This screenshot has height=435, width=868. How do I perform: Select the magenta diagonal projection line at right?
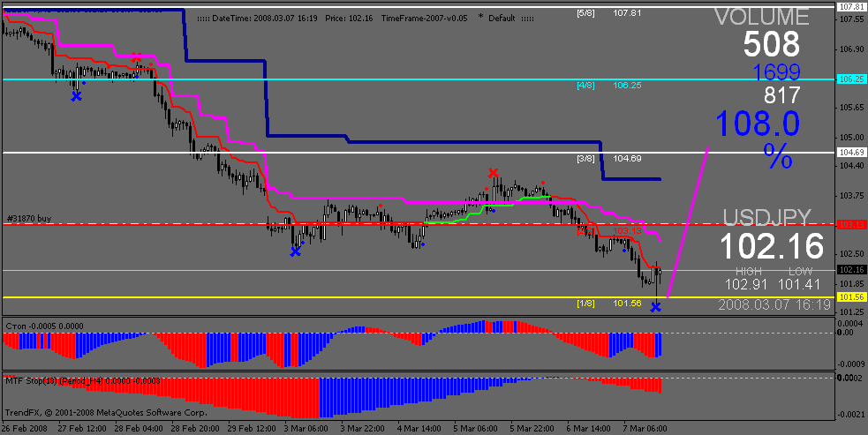pyautogui.click(x=688, y=222)
